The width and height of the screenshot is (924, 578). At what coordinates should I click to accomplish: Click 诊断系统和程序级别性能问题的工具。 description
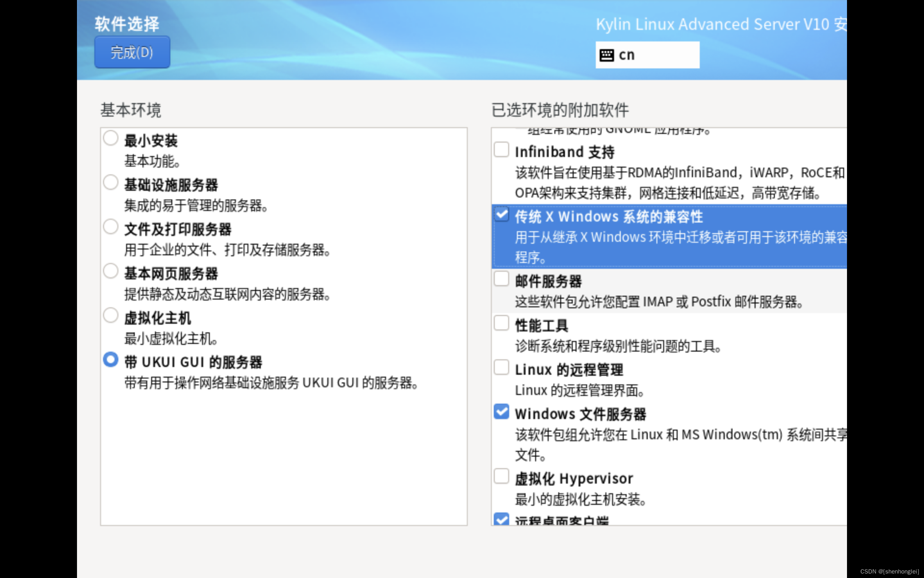click(618, 346)
